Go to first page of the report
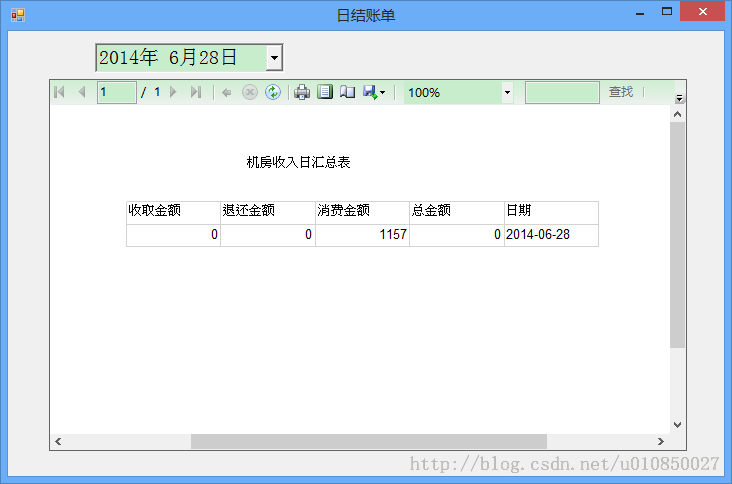This screenshot has width=732, height=484. pos(59,92)
